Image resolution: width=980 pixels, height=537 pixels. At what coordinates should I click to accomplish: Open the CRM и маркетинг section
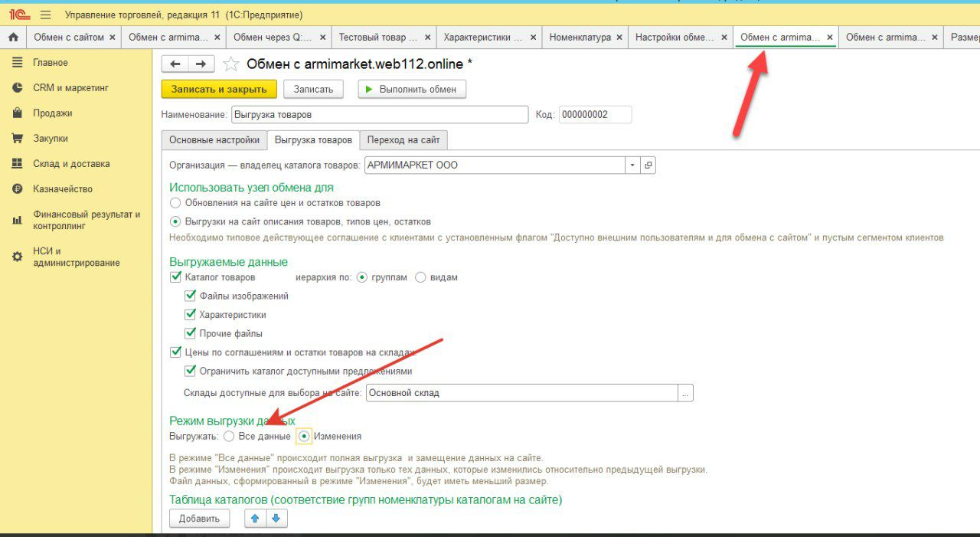[x=70, y=88]
